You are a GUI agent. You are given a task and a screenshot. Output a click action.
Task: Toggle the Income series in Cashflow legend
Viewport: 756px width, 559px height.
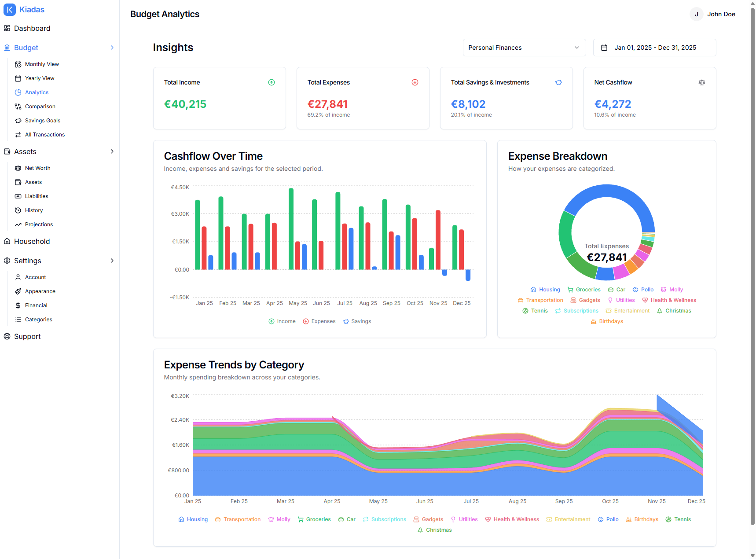coord(282,321)
